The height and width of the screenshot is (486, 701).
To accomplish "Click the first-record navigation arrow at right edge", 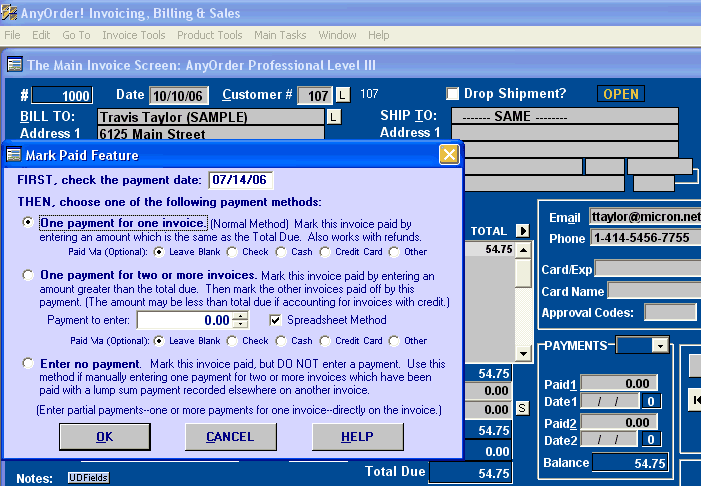I will coord(695,400).
